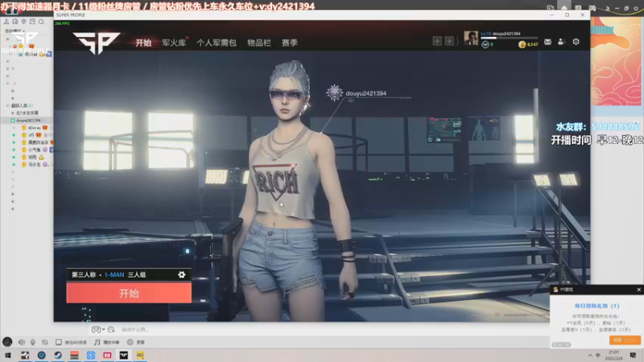Collapse the 超级人类 channel group
Viewport: 644px width, 362px height.
(8, 105)
